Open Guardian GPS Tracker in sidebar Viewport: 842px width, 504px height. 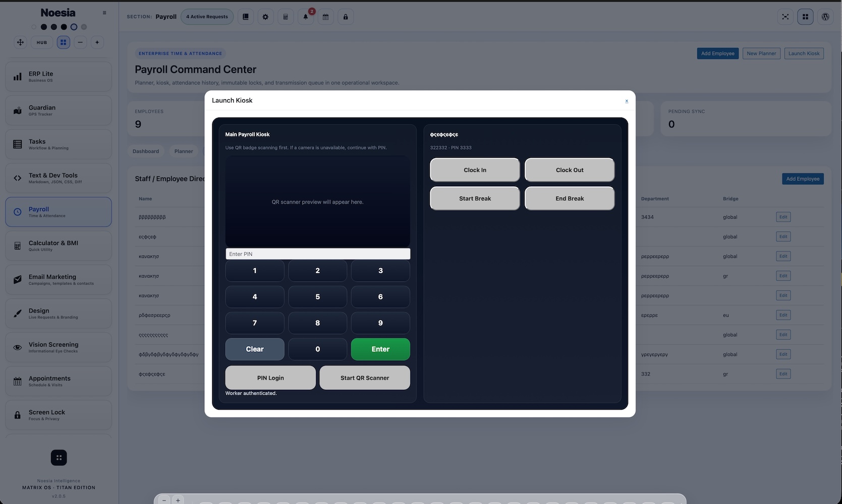click(x=59, y=110)
